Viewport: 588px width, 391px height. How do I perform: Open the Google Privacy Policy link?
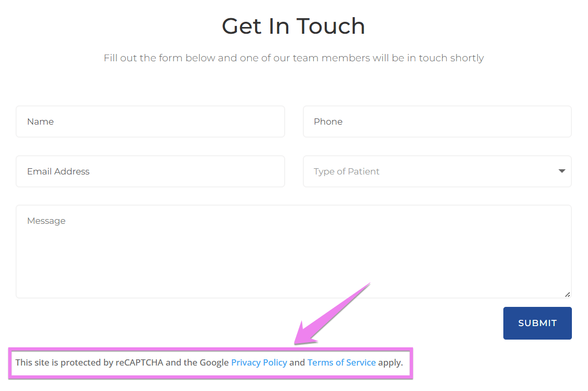[x=259, y=362]
